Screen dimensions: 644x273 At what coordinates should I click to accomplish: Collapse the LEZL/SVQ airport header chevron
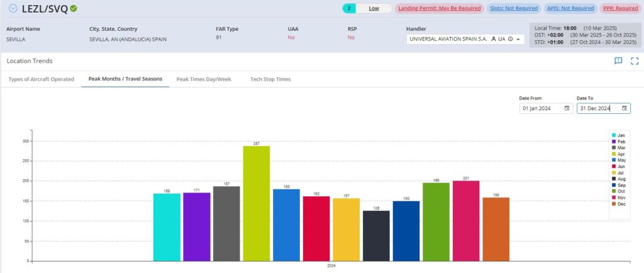click(x=13, y=8)
